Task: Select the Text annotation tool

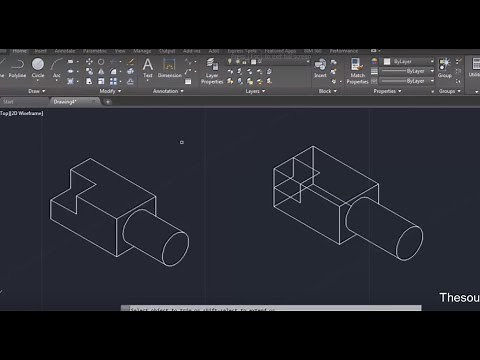Action: click(x=148, y=68)
